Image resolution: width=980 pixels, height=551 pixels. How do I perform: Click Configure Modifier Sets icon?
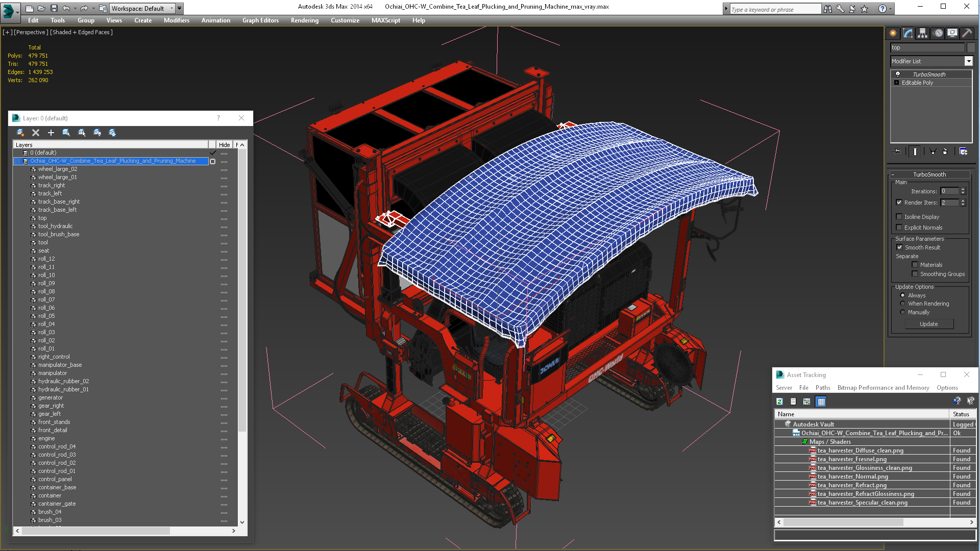click(963, 152)
